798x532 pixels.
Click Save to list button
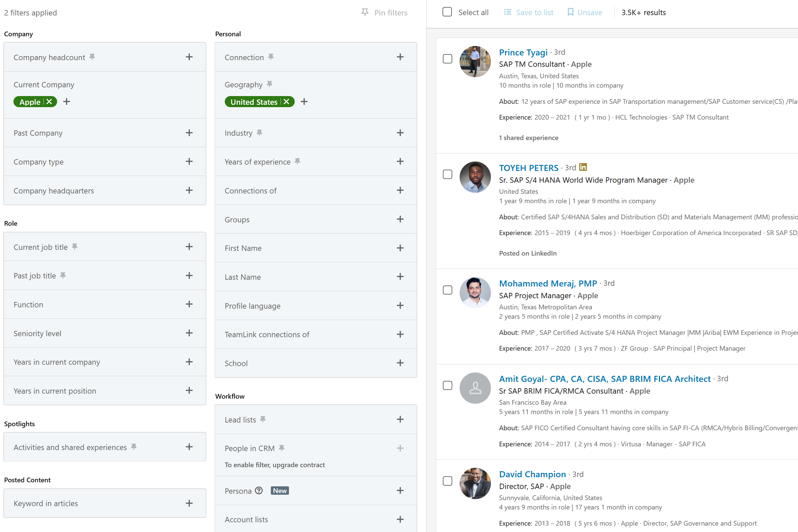pyautogui.click(x=529, y=12)
